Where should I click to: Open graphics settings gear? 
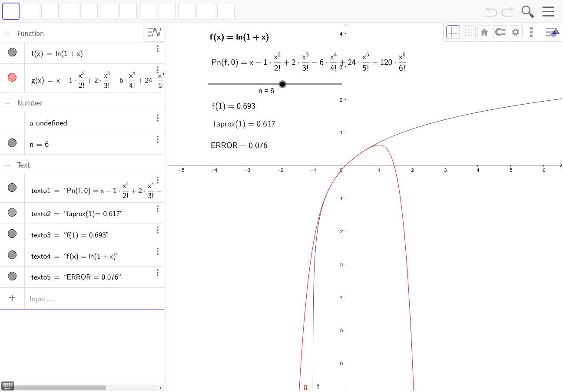click(516, 32)
